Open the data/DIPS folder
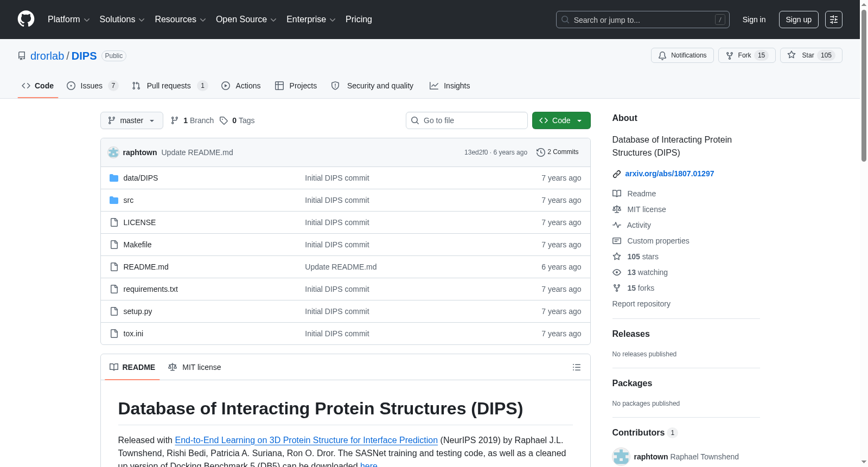This screenshot has height=467, width=868. tap(141, 178)
